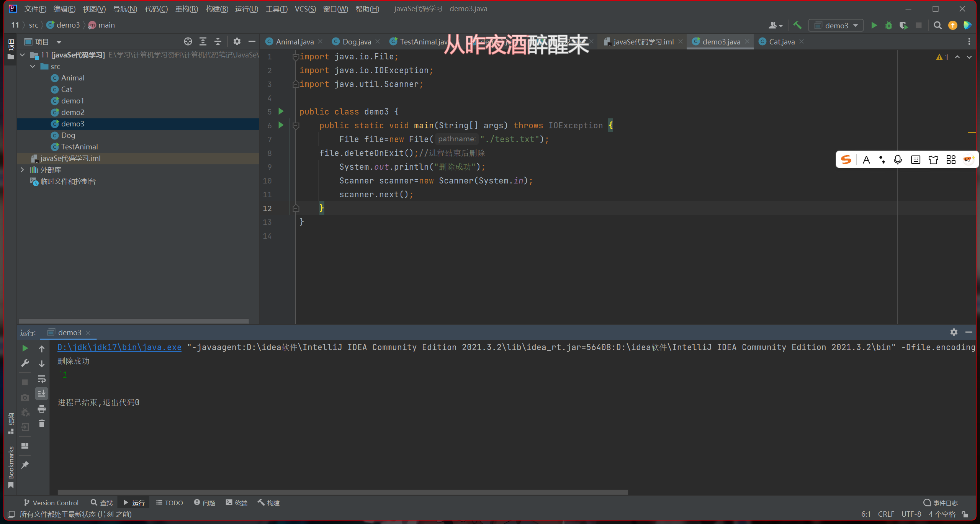Collapse the 11 [javaSe代码学习] project root
The width and height of the screenshot is (980, 524).
(22, 55)
